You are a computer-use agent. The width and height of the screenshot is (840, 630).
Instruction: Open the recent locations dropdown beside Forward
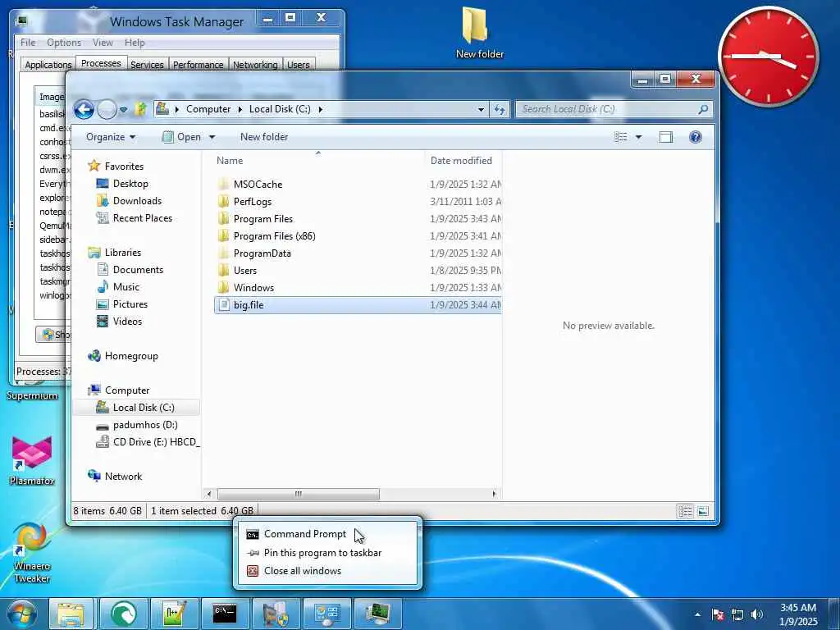[123, 109]
